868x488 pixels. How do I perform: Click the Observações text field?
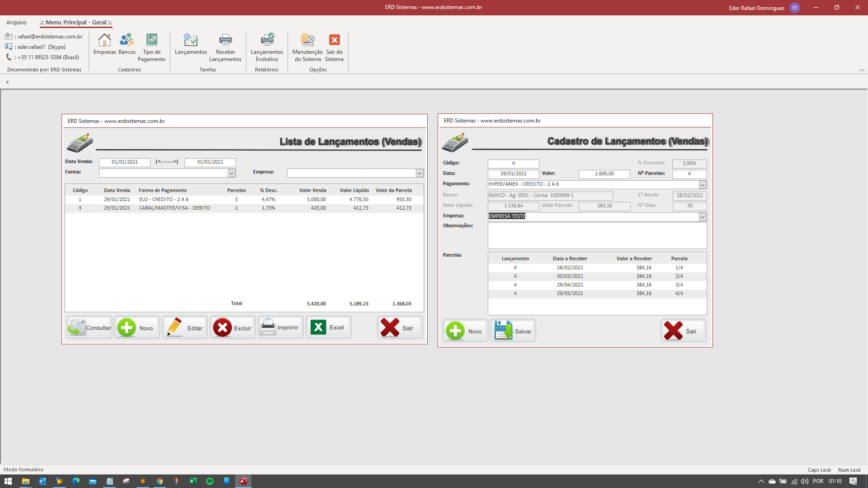597,235
